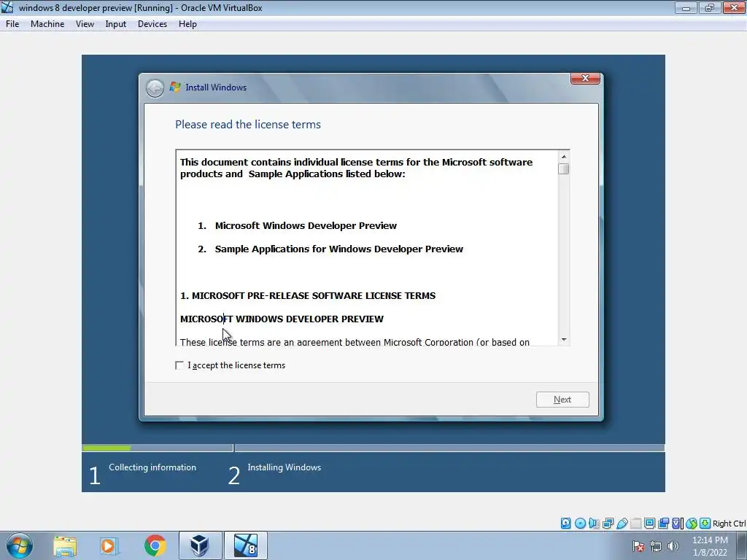
Task: Open Google Chrome from the taskbar
Action: pyautogui.click(x=155, y=545)
